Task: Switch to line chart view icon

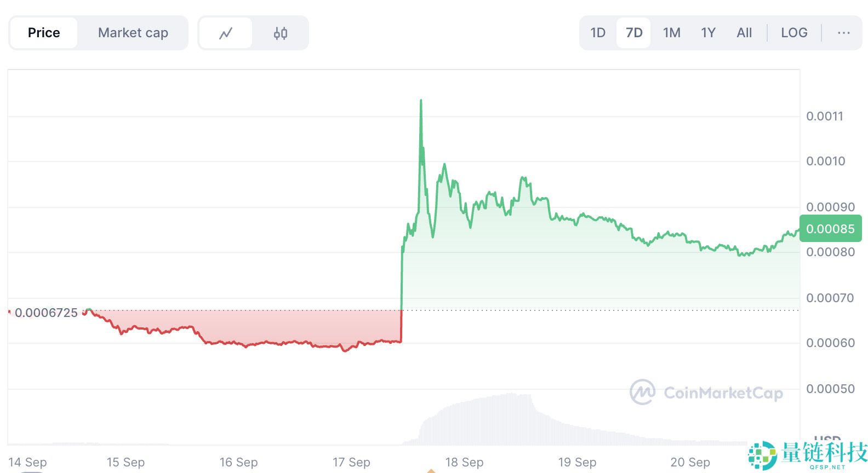Action: 226,33
